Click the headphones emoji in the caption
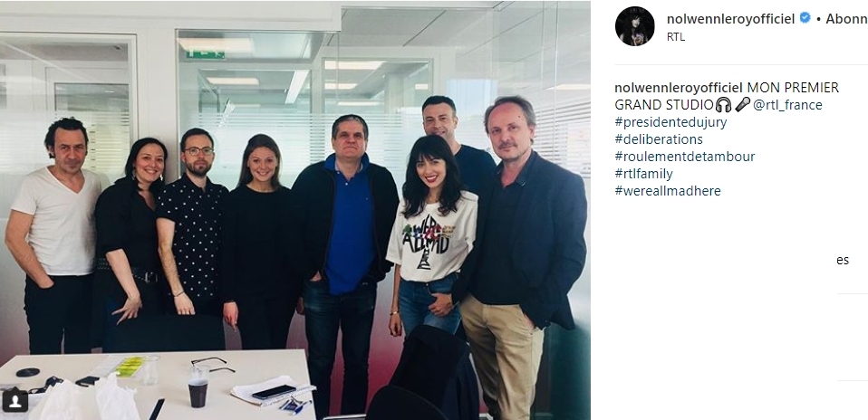Image resolution: width=868 pixels, height=420 pixels. [723, 105]
